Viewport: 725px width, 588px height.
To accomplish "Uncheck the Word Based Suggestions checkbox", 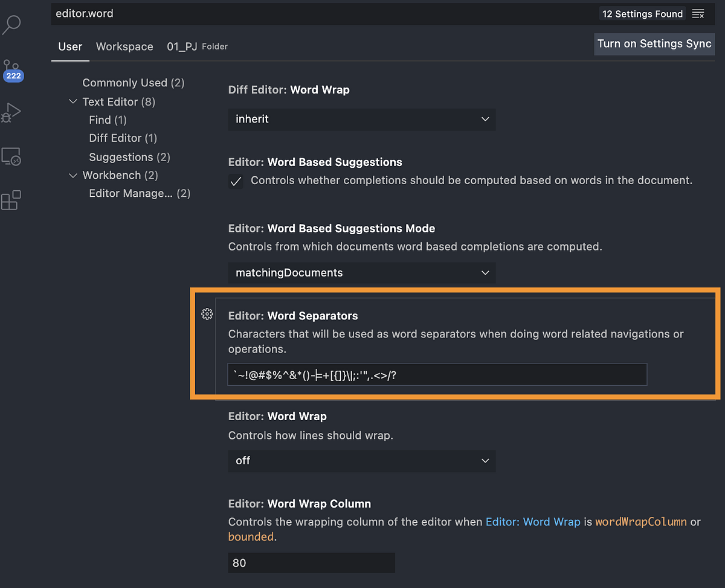I will coord(236,181).
